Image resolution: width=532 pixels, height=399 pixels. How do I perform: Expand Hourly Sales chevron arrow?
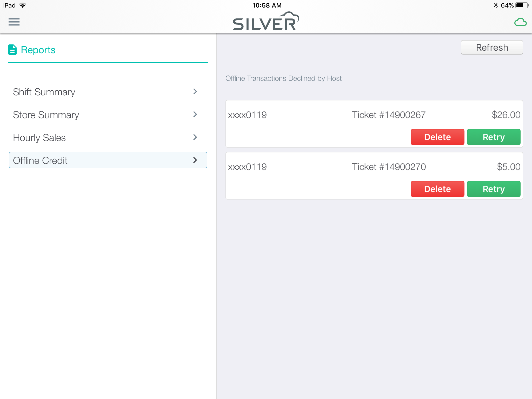click(x=195, y=137)
